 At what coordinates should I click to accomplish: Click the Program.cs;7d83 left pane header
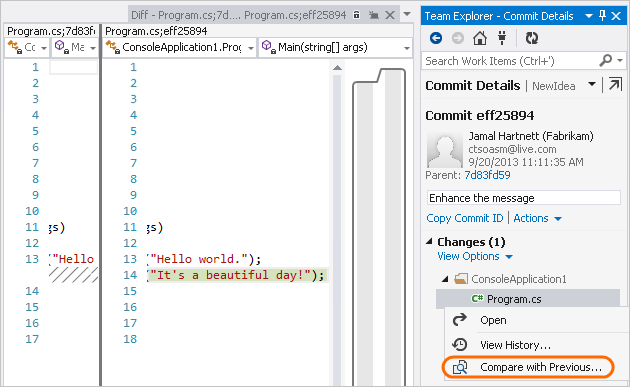tap(51, 31)
